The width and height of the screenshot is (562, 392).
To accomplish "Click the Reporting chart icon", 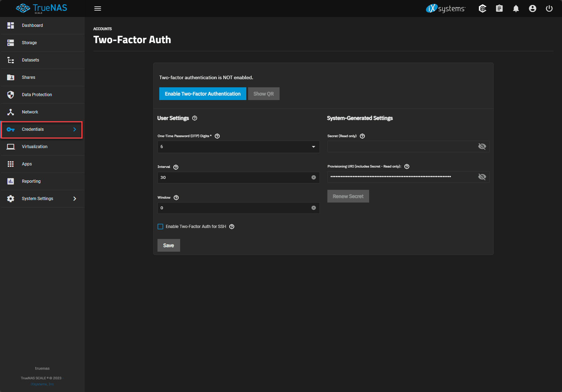I will tap(11, 181).
